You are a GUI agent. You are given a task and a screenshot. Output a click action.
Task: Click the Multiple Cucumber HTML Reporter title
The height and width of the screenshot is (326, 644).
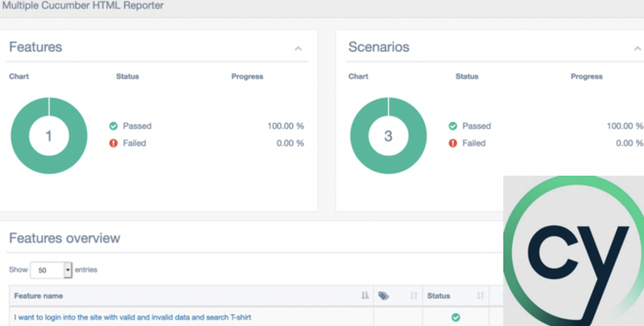(84, 6)
